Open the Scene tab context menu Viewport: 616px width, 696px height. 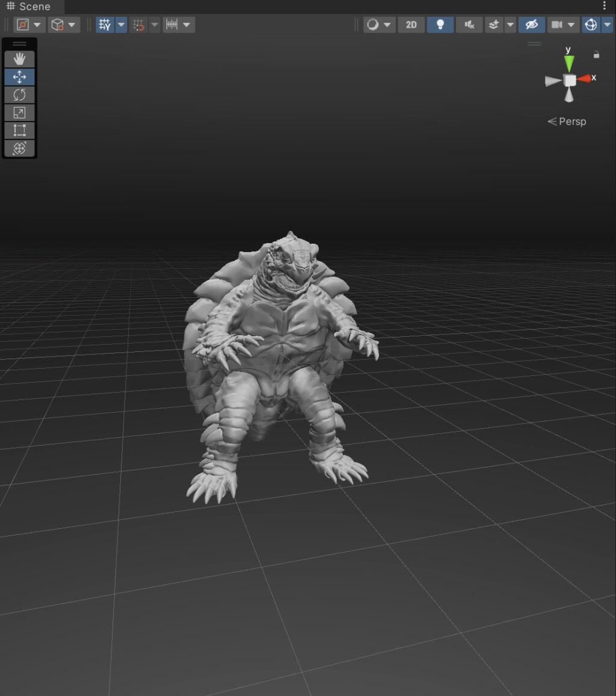(604, 5)
